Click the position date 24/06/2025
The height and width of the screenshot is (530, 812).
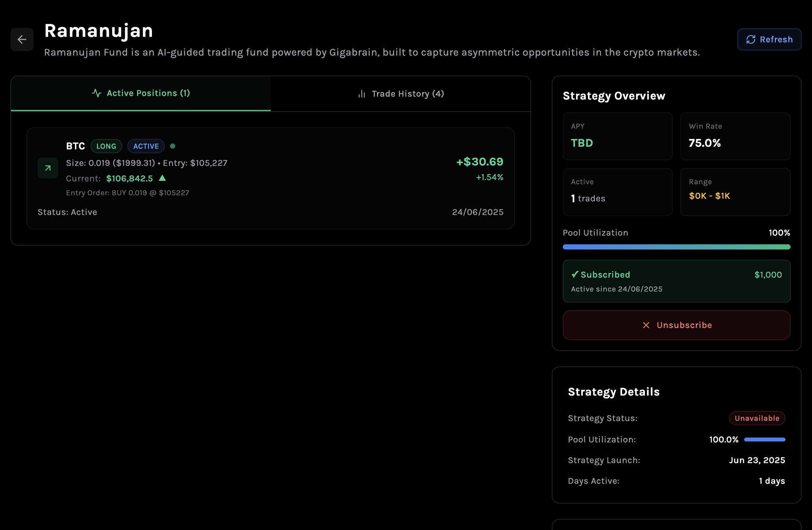pyautogui.click(x=478, y=212)
